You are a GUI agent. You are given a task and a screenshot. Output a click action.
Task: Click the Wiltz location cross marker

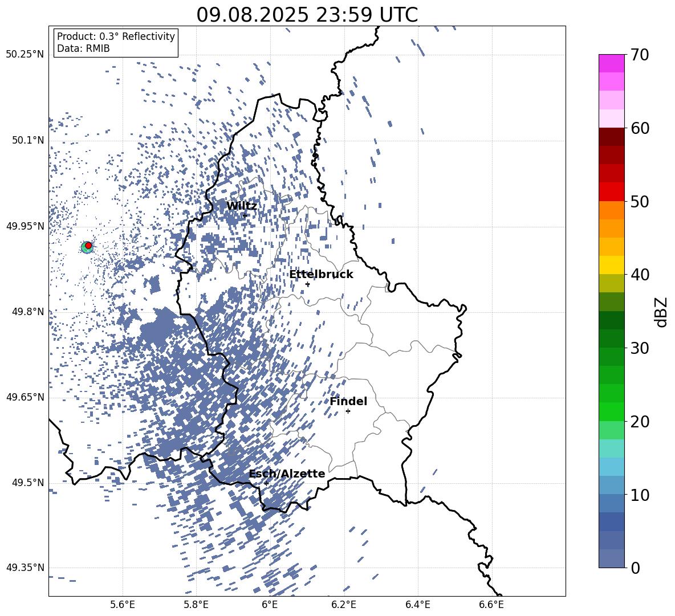click(x=245, y=215)
